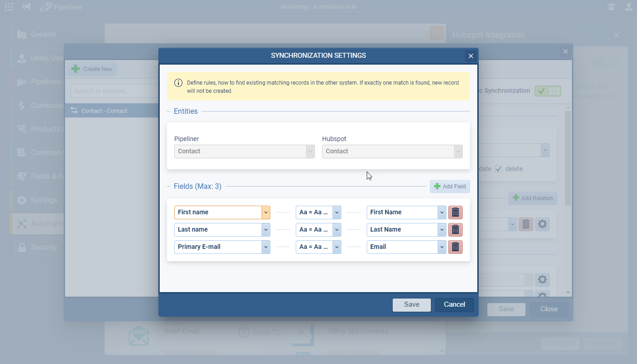Click the megaphone announcements icon
The image size is (637, 364).
coord(27,7)
